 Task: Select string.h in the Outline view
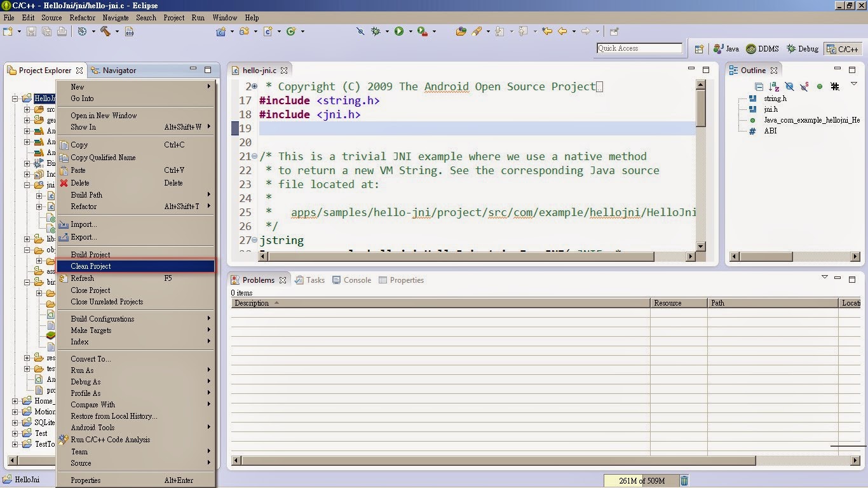click(x=775, y=98)
